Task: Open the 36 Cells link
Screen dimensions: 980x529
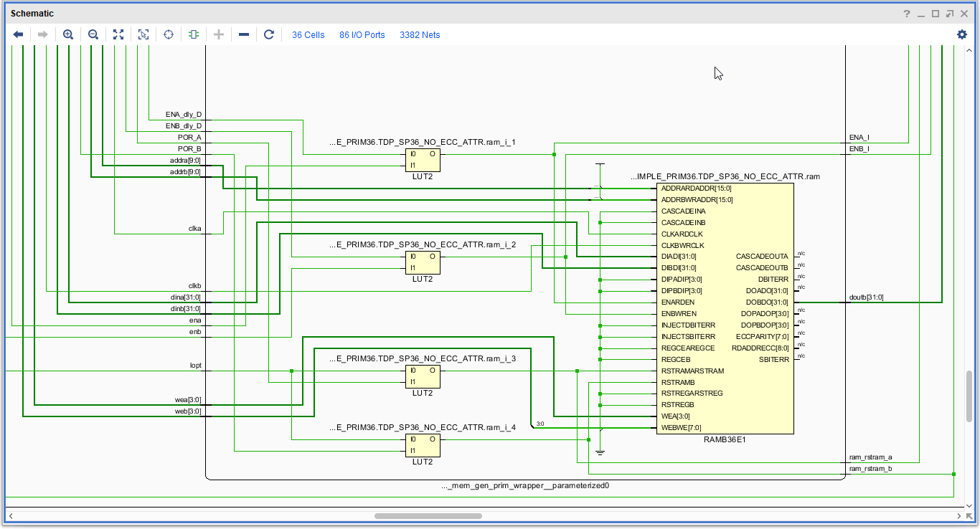Action: click(x=308, y=35)
